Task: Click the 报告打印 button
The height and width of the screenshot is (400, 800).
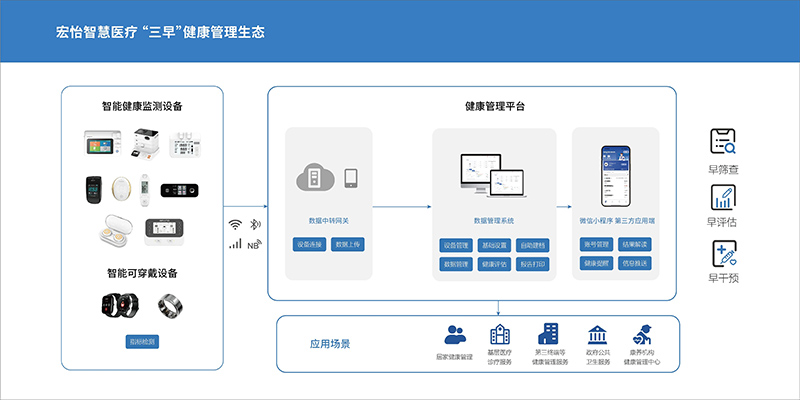Action: tap(532, 264)
